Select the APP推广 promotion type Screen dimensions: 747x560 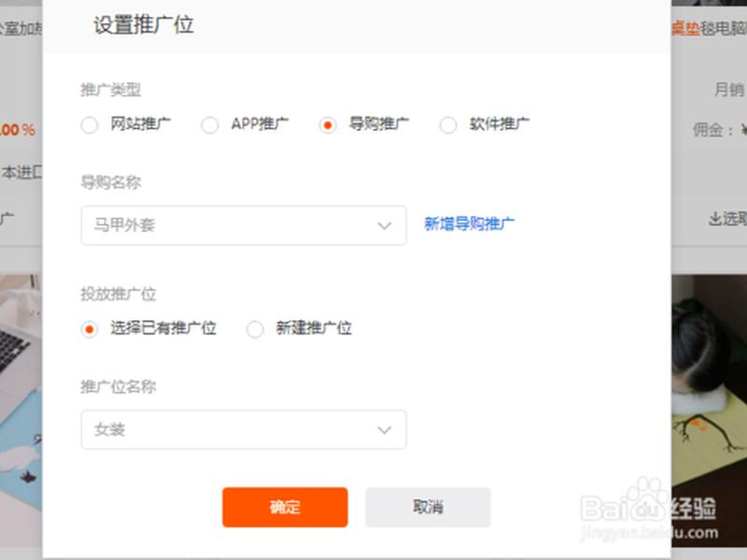[209, 125]
